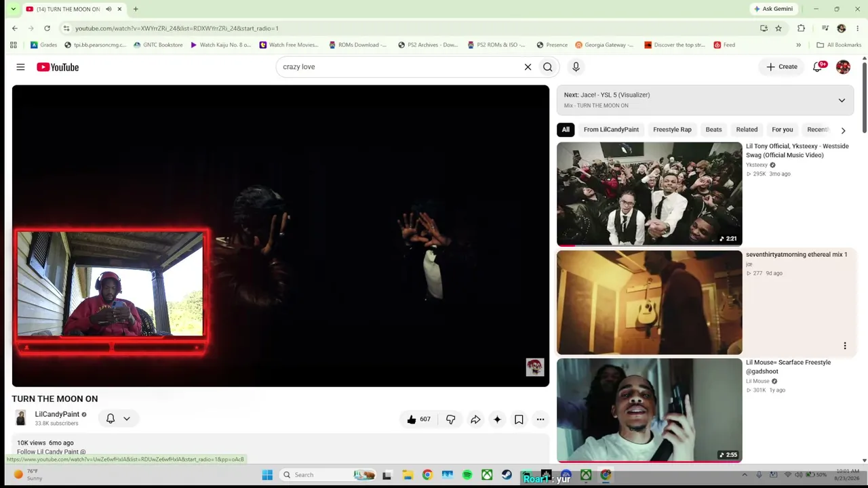Open a new browser tab
The width and height of the screenshot is (868, 488).
tap(136, 9)
